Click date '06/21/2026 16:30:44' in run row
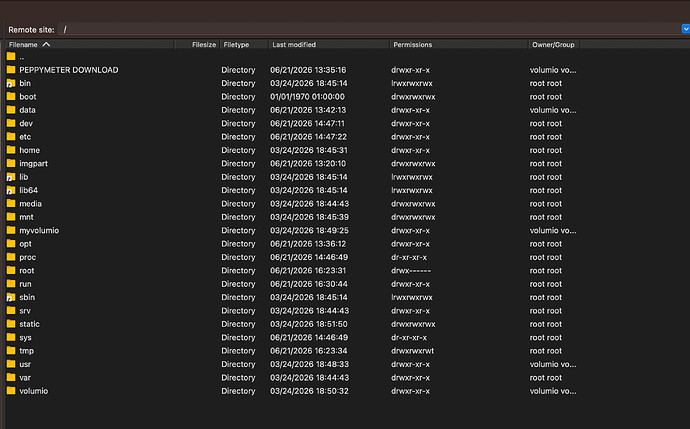 click(308, 284)
